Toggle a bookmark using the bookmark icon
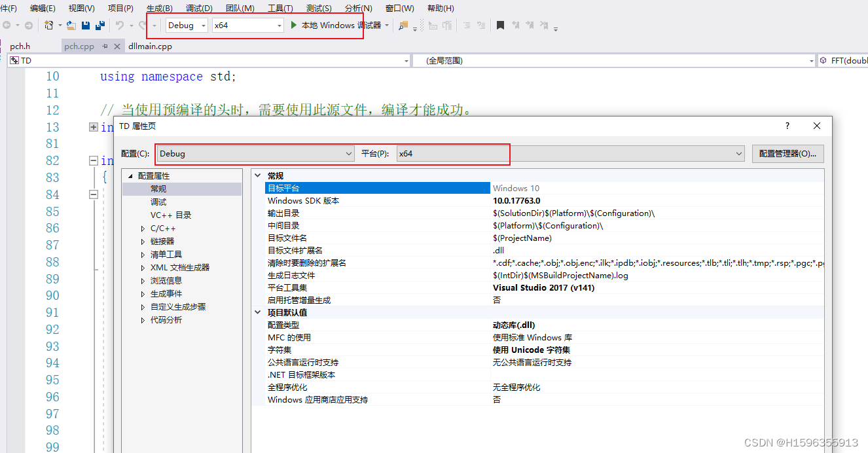 point(501,25)
